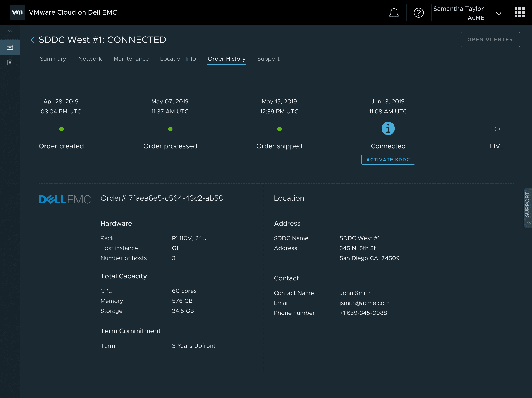Go back using the blue chevron
The image size is (532, 398).
pyautogui.click(x=33, y=40)
